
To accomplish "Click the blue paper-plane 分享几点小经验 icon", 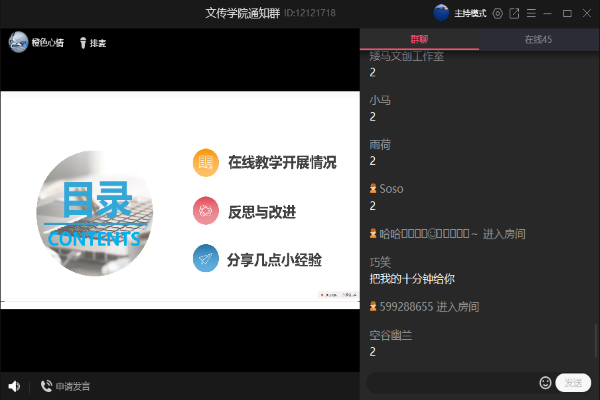I will (x=206, y=259).
